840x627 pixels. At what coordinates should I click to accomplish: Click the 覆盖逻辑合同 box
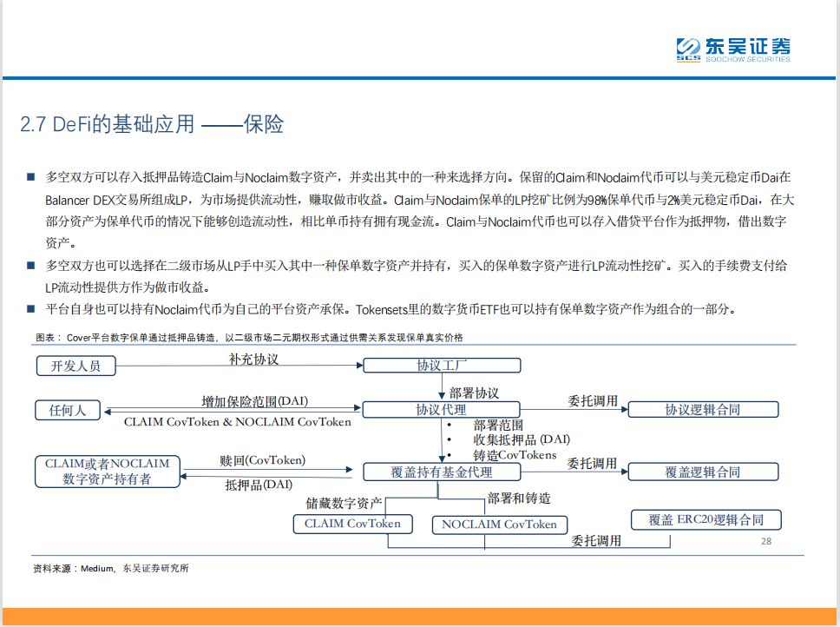(x=705, y=472)
